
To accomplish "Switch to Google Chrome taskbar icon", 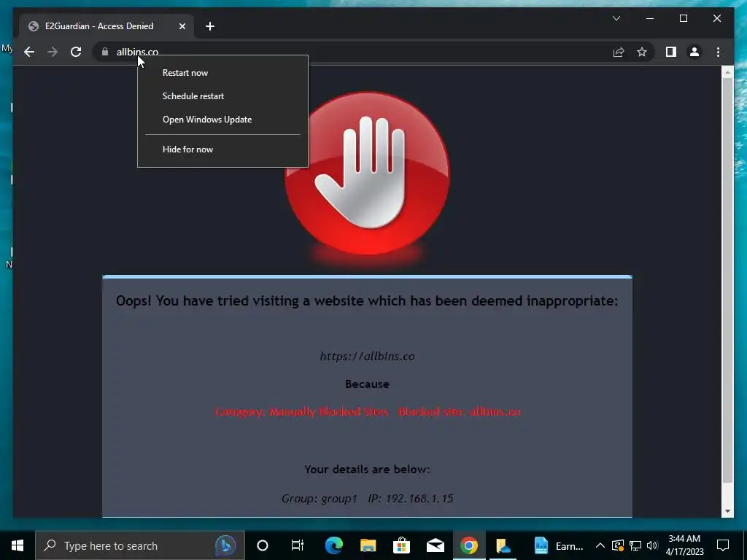I will click(469, 545).
